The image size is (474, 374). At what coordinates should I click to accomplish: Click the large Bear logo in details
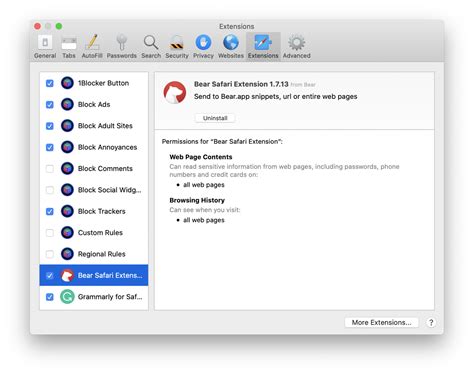(175, 92)
